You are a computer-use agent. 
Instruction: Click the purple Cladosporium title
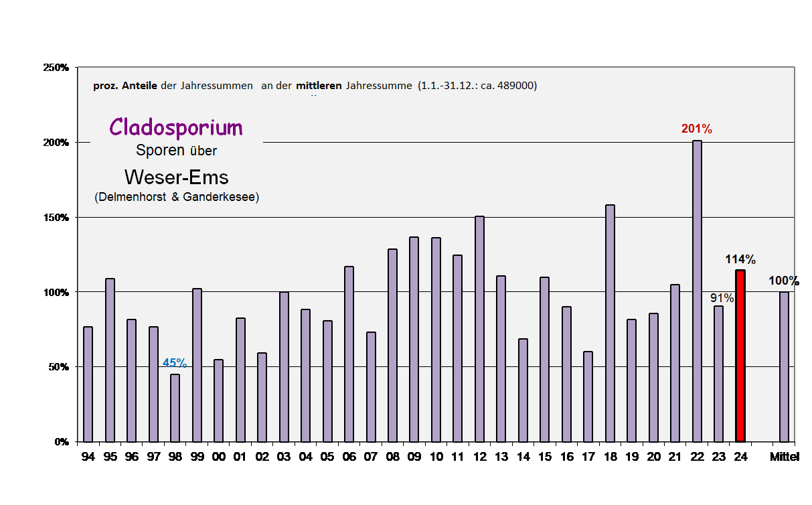[x=176, y=127]
